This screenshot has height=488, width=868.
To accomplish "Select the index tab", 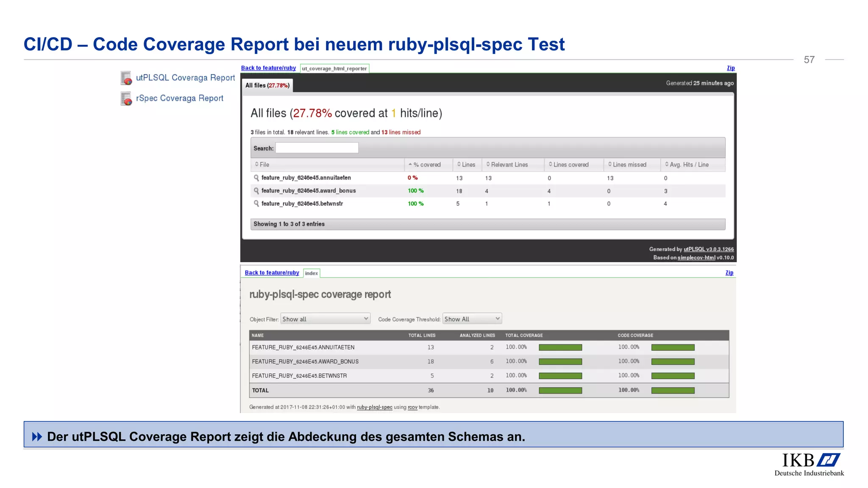I will (x=312, y=273).
